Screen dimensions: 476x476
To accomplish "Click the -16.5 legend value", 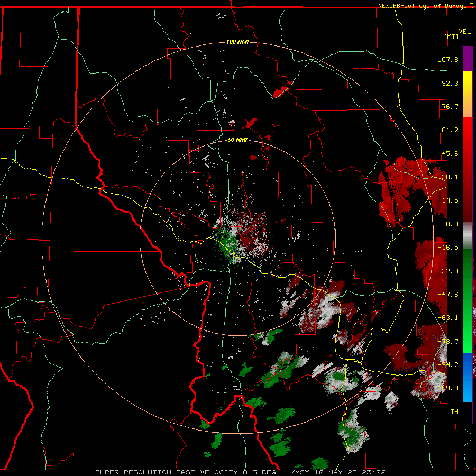I will click(x=448, y=248).
